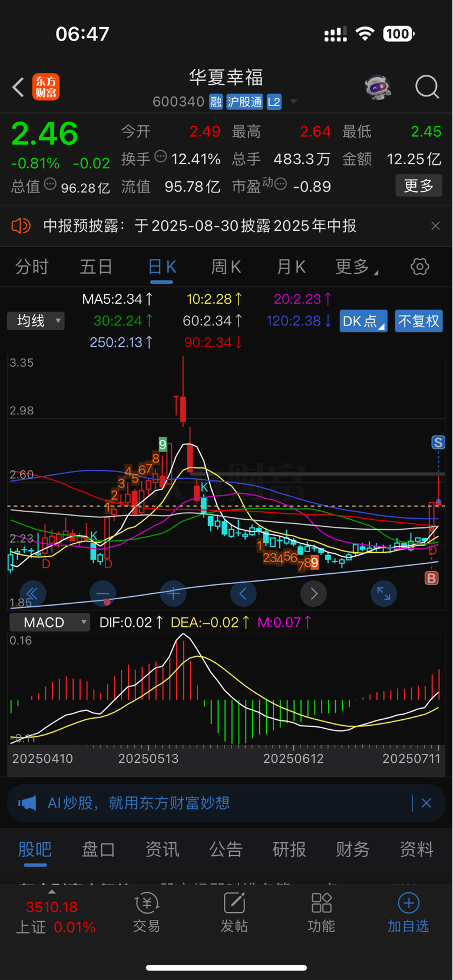Open AI炒股 东方财富妙想 link
Image resolution: width=453 pixels, height=980 pixels.
(x=138, y=803)
